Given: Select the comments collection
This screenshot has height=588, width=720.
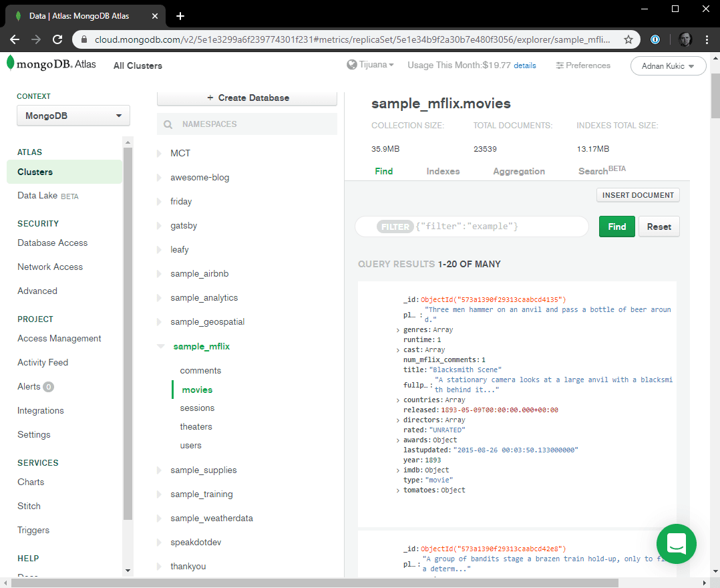Looking at the screenshot, I should coord(200,371).
